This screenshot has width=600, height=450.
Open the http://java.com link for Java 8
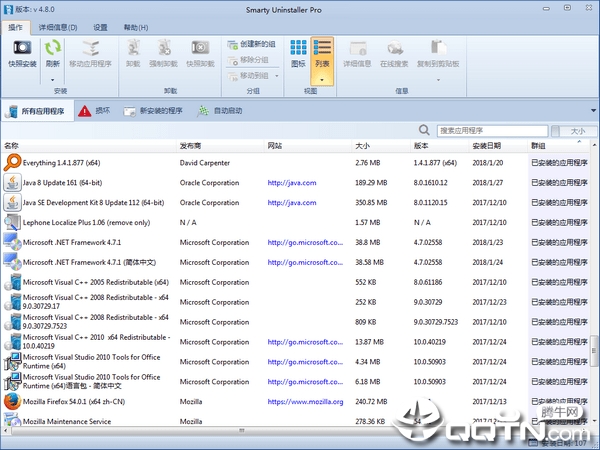point(292,183)
